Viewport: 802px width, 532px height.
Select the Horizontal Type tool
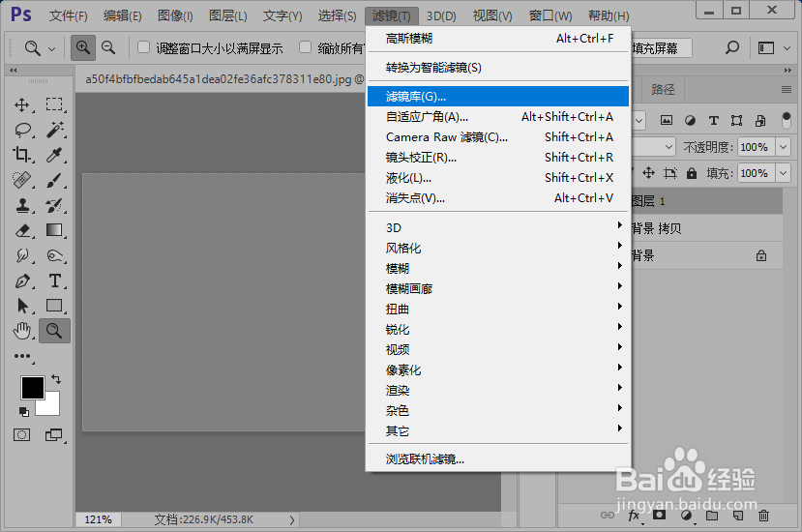click(55, 281)
